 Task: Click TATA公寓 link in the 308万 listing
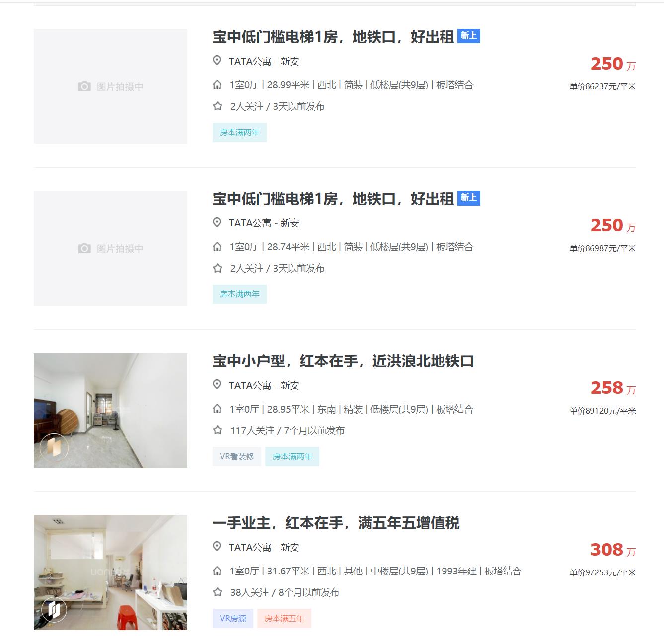click(250, 547)
